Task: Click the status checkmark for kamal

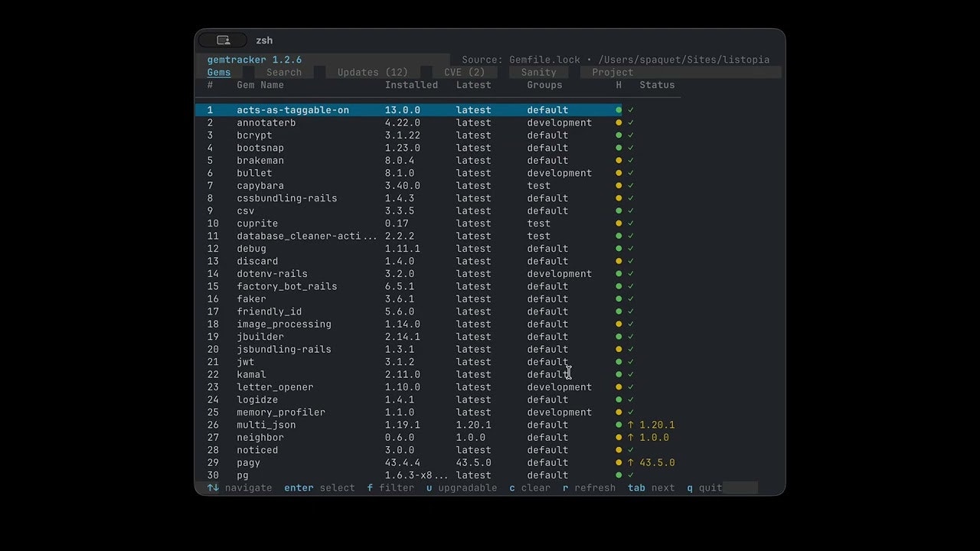Action: pyautogui.click(x=631, y=374)
